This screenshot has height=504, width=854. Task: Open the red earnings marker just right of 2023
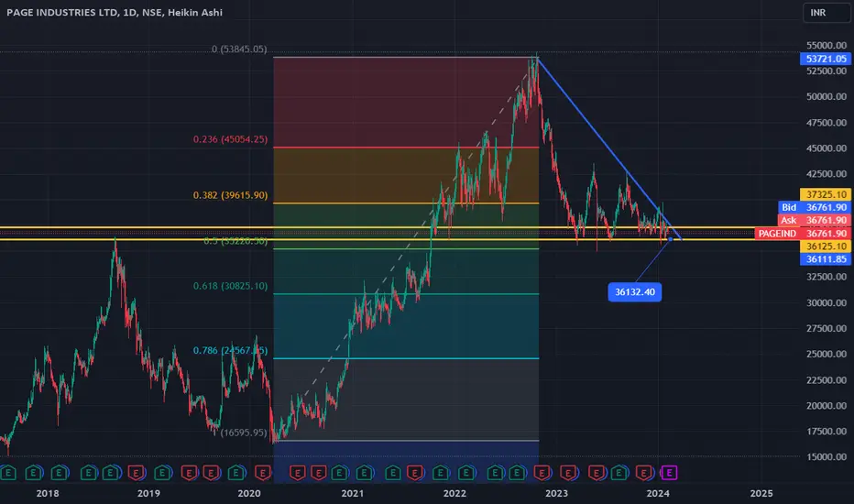click(568, 473)
